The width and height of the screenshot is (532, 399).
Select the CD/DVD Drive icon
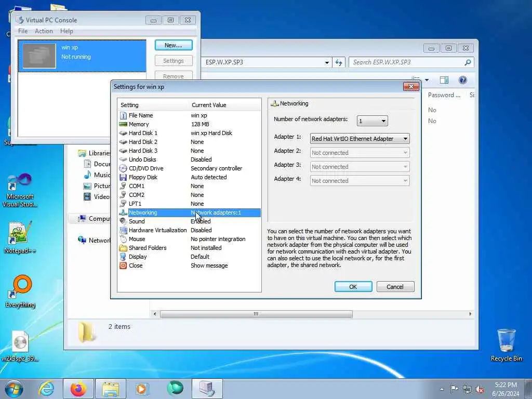click(x=123, y=168)
